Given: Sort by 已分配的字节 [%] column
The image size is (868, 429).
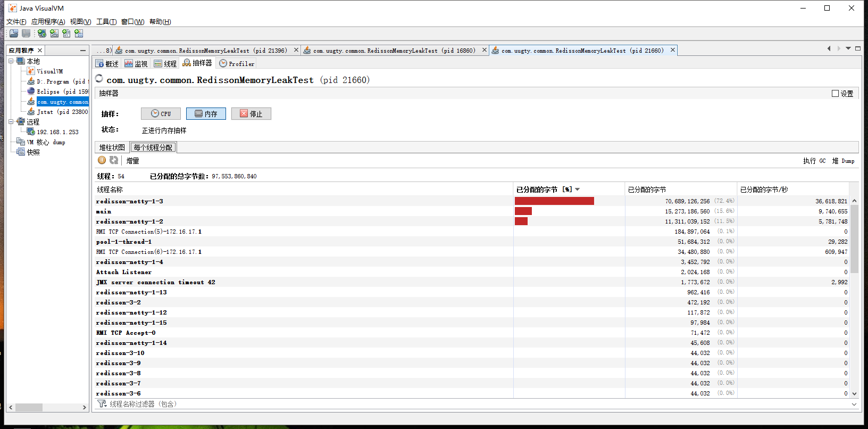Looking at the screenshot, I should coord(569,189).
